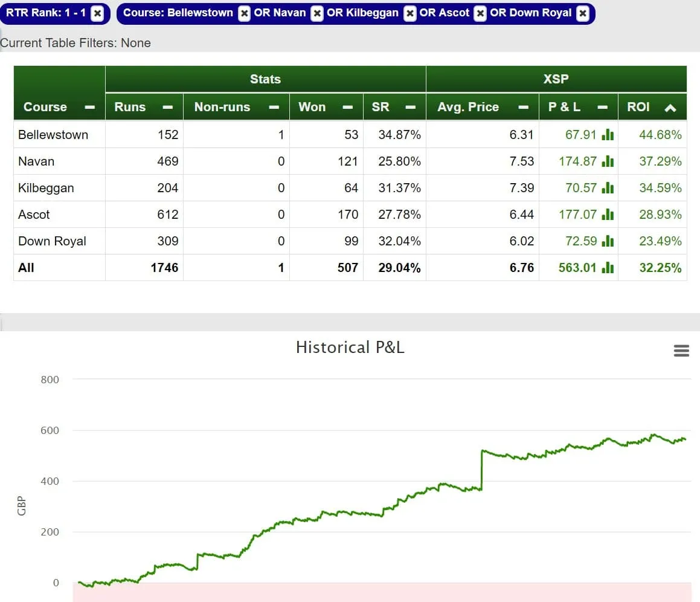Remove the Ascot course filter
Viewport: 700px width, 602px height.
[480, 13]
